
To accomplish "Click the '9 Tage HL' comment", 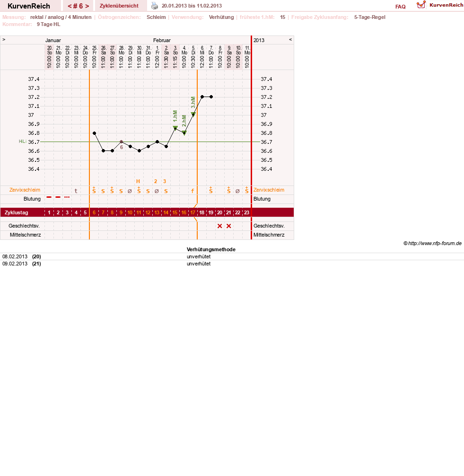I will (49, 24).
